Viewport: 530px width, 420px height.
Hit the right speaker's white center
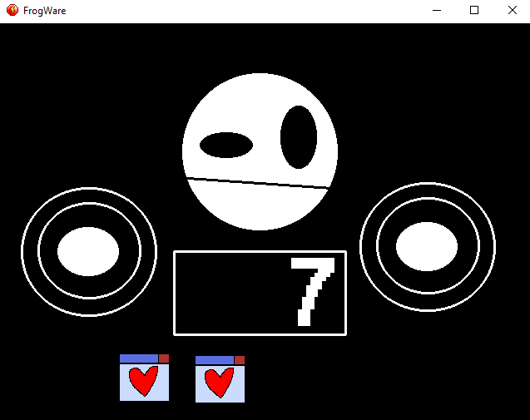(x=427, y=246)
